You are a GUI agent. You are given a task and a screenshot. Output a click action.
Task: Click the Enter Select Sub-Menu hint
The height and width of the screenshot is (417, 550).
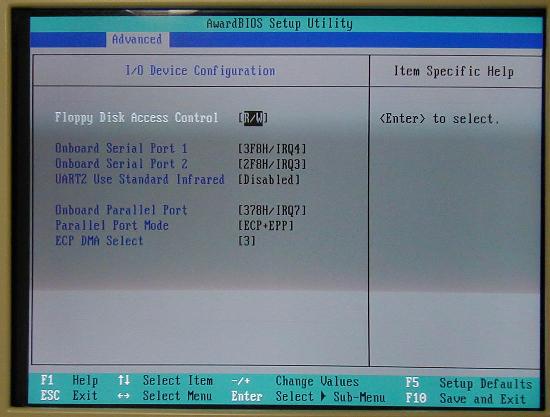click(308, 397)
